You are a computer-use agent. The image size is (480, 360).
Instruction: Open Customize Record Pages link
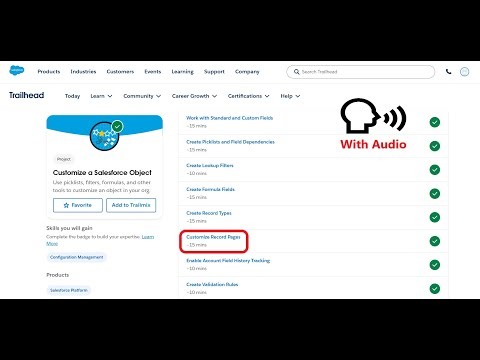coord(213,237)
